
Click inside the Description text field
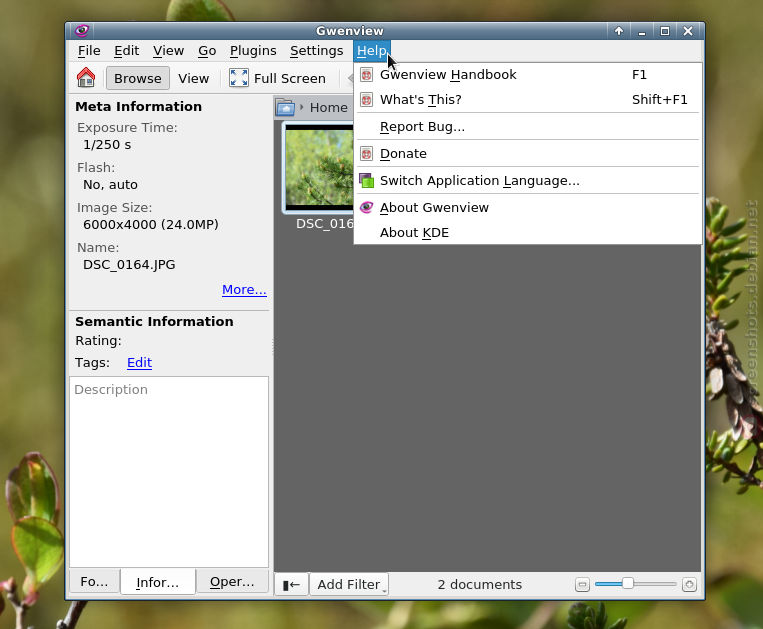(169, 471)
